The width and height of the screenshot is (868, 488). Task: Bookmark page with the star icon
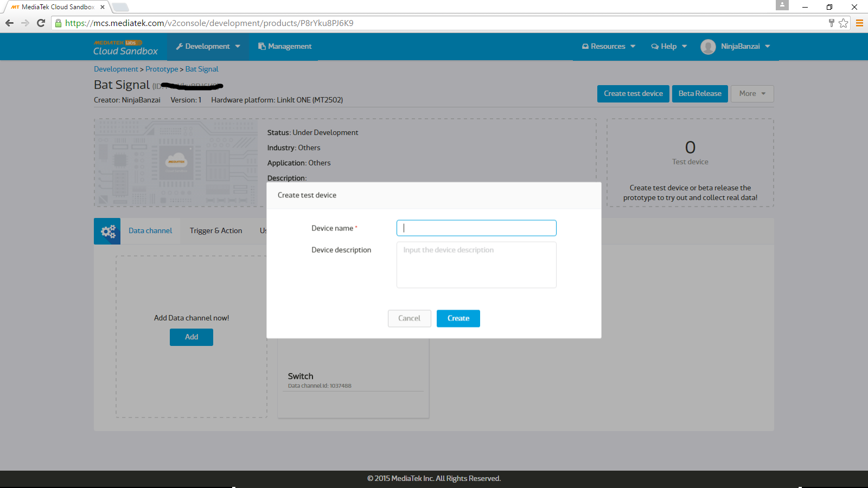coord(843,23)
